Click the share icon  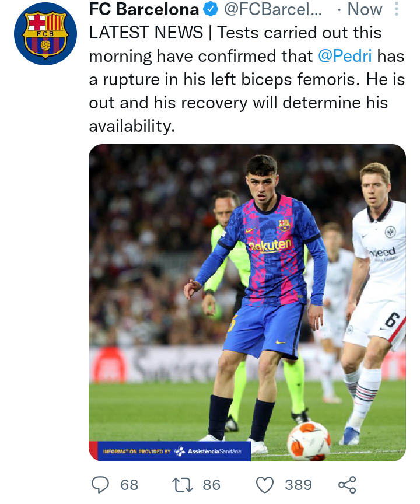click(x=348, y=485)
